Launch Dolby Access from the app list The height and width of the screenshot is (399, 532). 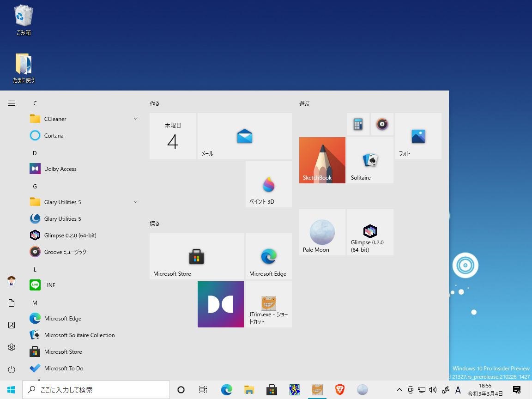[84, 169]
